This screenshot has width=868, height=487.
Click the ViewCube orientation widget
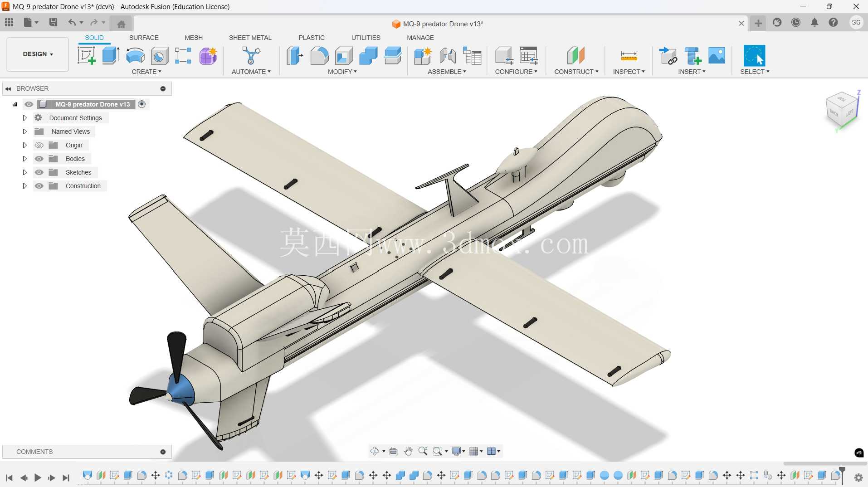[x=843, y=111]
